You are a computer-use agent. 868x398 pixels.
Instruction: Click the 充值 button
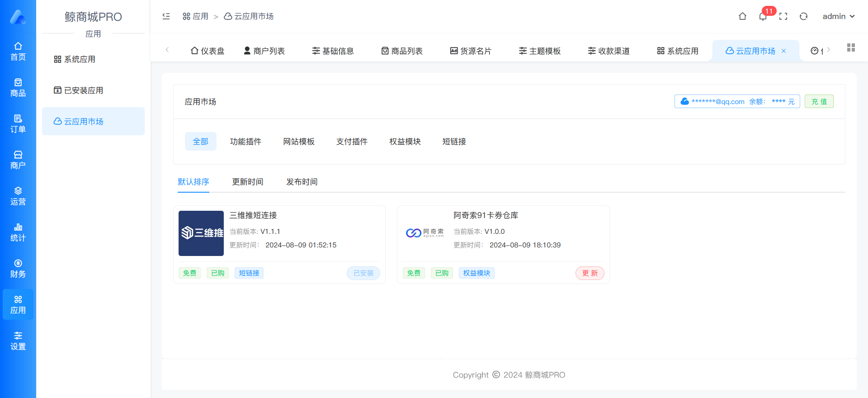tap(819, 101)
